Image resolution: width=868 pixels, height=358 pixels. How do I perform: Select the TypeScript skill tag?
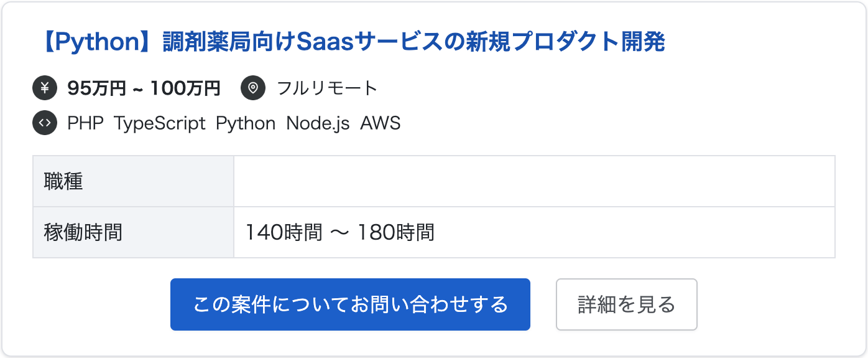click(x=160, y=123)
